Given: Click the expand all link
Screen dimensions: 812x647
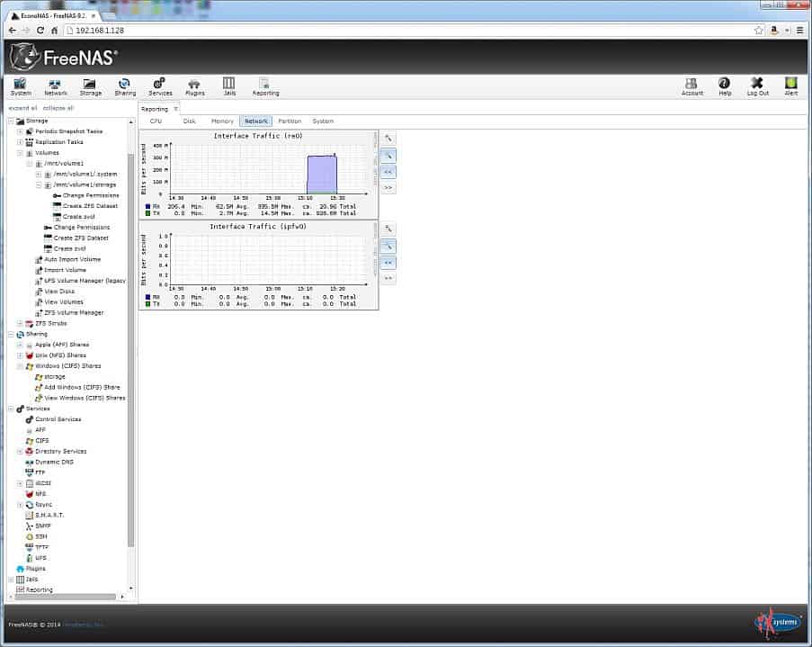Looking at the screenshot, I should (22, 108).
